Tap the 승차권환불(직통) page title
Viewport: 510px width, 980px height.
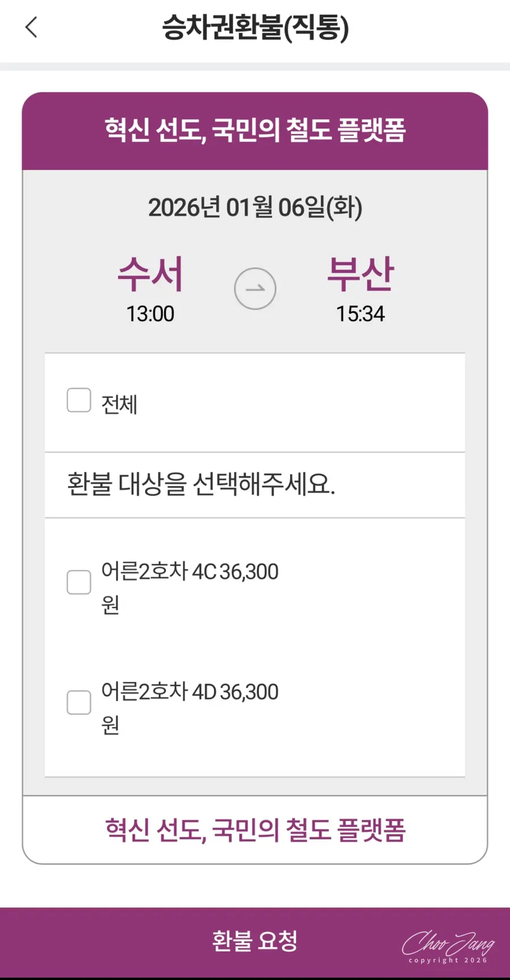click(x=255, y=28)
